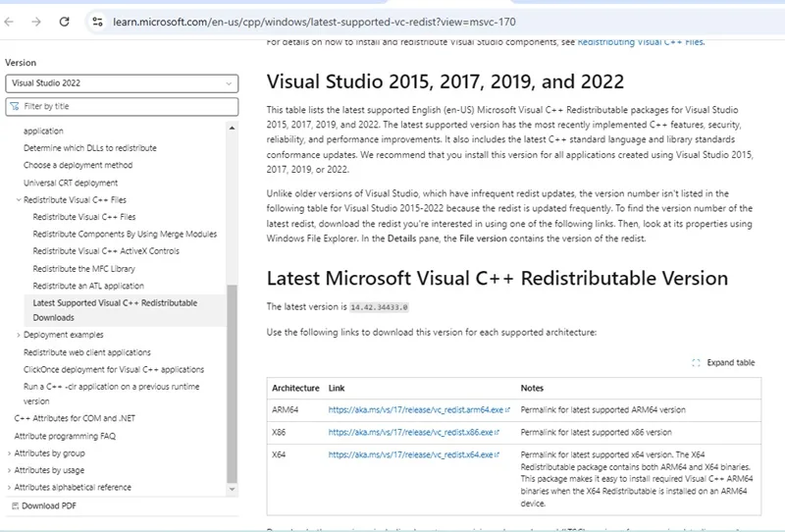
Task: Open 'Run a C++ -clr application on a previous runtime version'
Action: [111, 394]
